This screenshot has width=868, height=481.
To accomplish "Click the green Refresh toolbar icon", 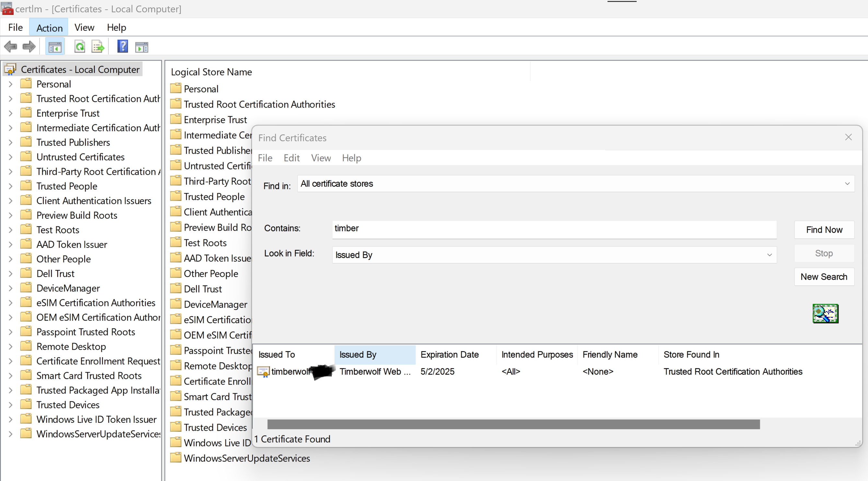I will 80,47.
